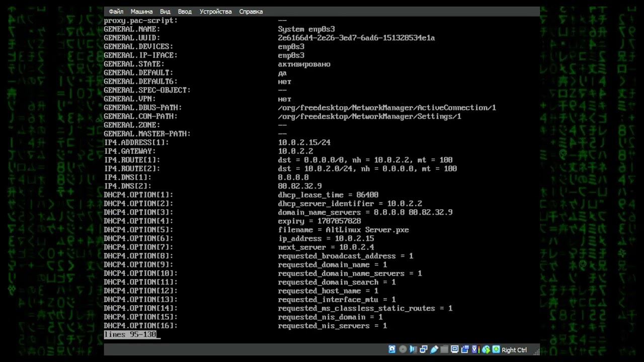Viewport: 644px width, 362px height.
Task: Open the Машина menu
Action: 141,12
